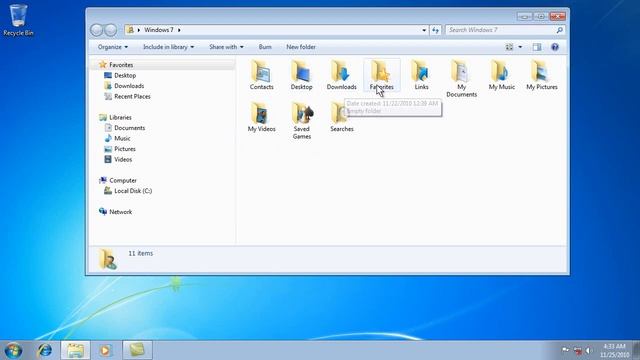Open the Include in library dropdown
Viewport: 640px width, 360px height.
pyautogui.click(x=169, y=47)
